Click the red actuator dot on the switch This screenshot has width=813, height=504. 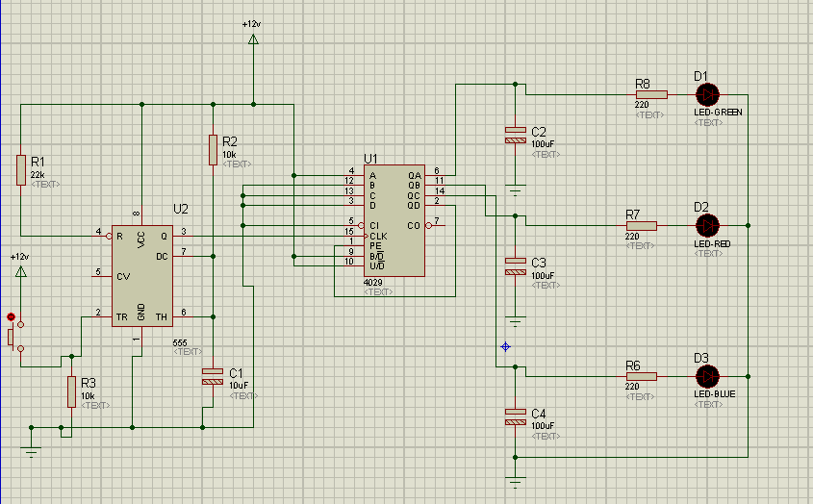tap(11, 316)
